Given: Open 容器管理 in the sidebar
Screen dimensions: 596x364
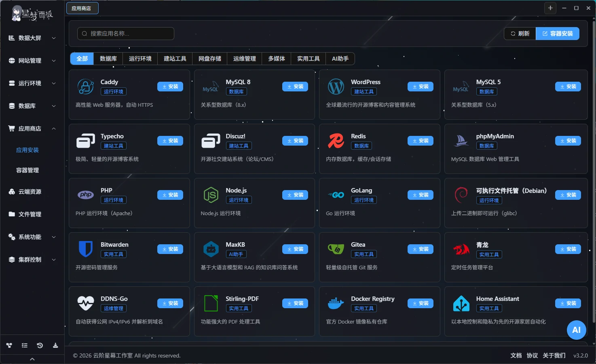Looking at the screenshot, I should click(x=27, y=170).
